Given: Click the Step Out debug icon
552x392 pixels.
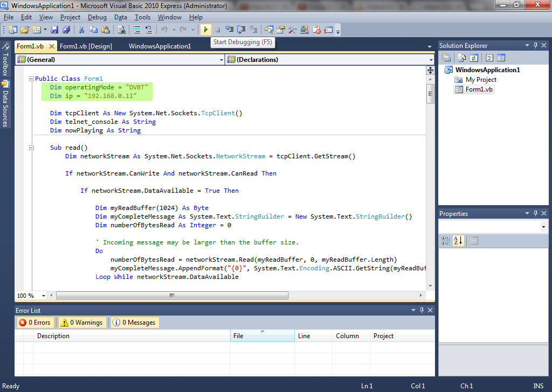Looking at the screenshot, I should tap(253, 30).
